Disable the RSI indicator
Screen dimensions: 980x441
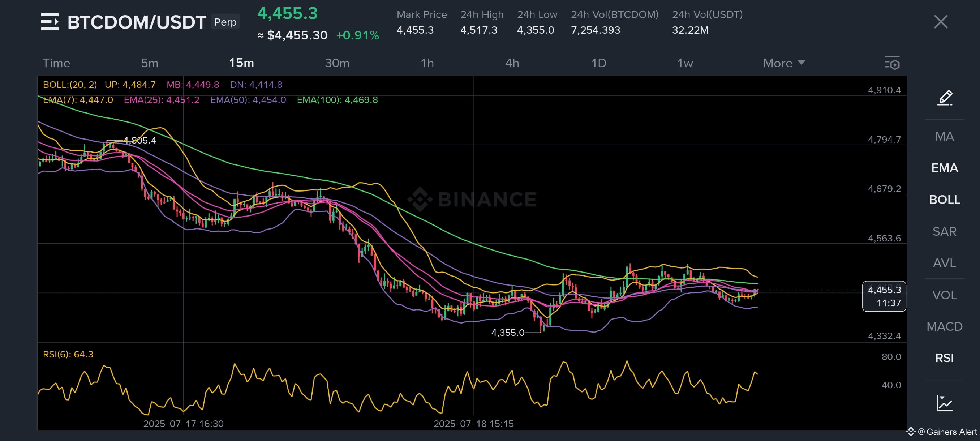945,357
